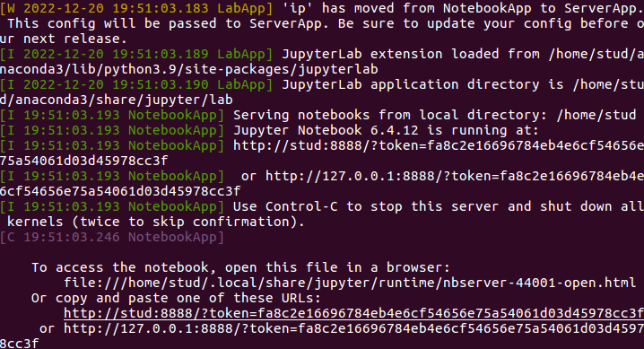Click the first log line's http://stud:8888 URL
The height and width of the screenshot is (349, 644).
[439, 145]
